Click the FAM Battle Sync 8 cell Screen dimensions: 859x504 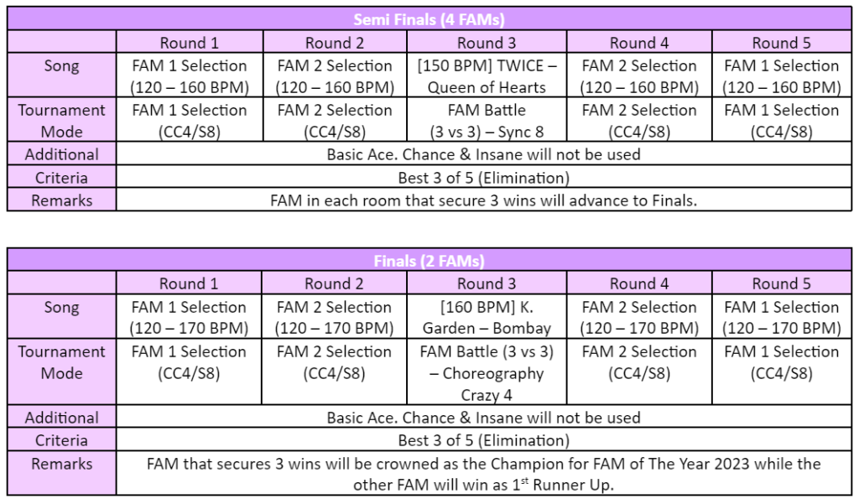pyautogui.click(x=487, y=120)
